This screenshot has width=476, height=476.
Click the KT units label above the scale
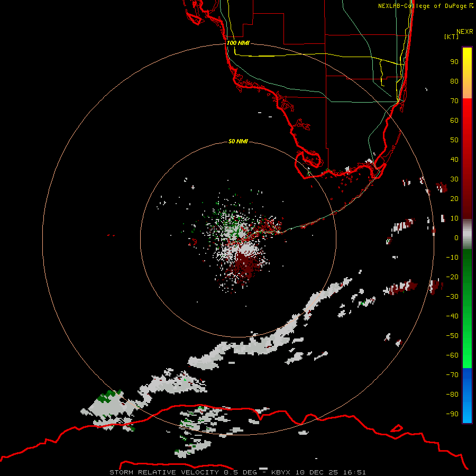click(x=452, y=36)
